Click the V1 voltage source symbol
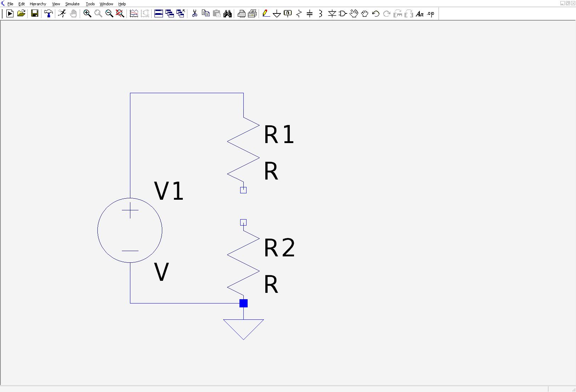Screen dimensions: 576x392 pyautogui.click(x=130, y=230)
